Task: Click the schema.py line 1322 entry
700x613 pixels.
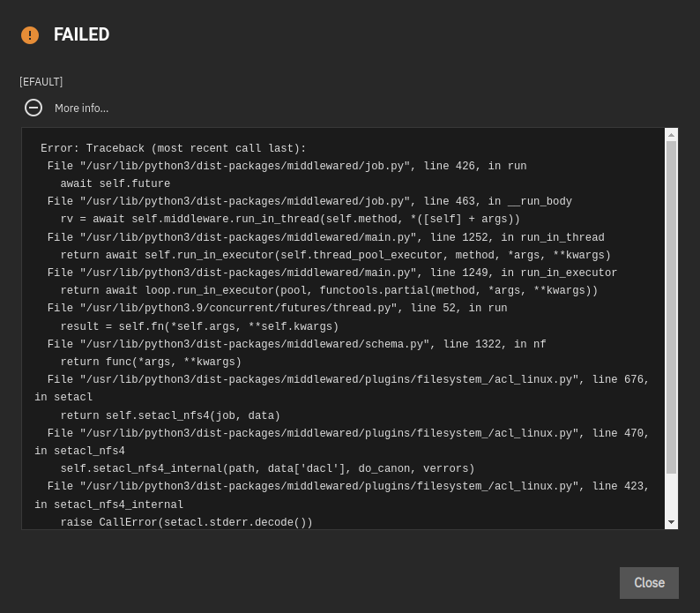Action: 297,344
